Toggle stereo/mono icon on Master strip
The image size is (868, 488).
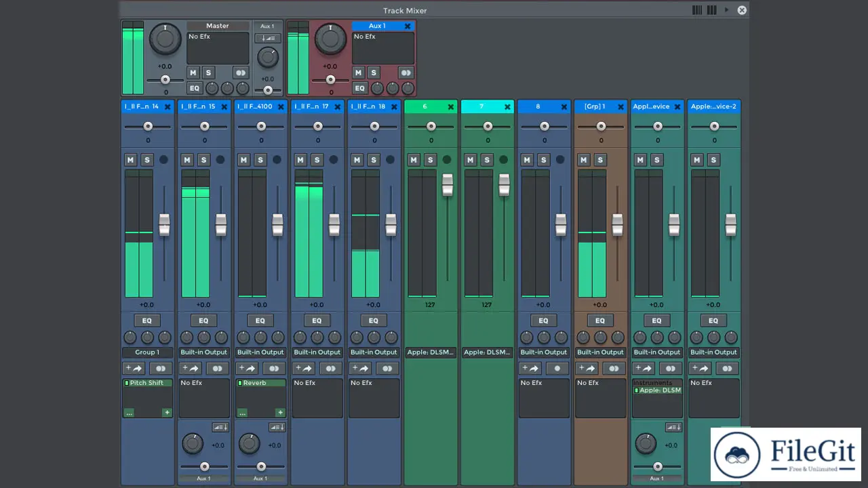point(240,73)
